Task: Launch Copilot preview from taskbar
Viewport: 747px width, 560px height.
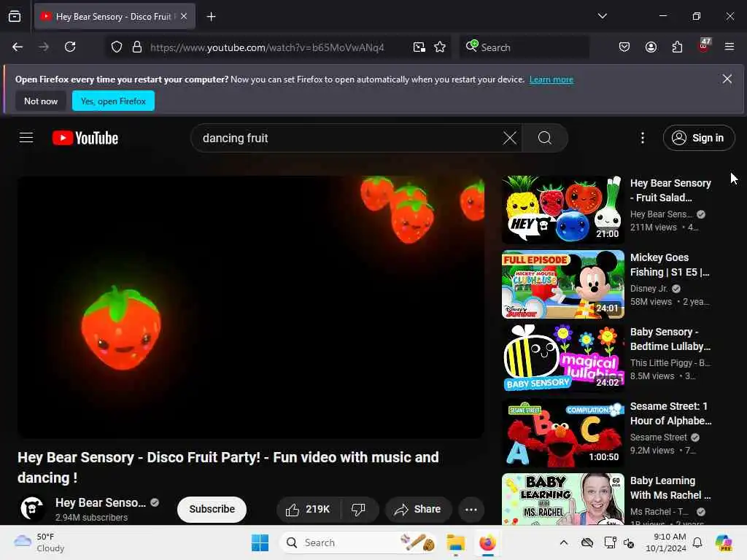Action: tap(724, 542)
